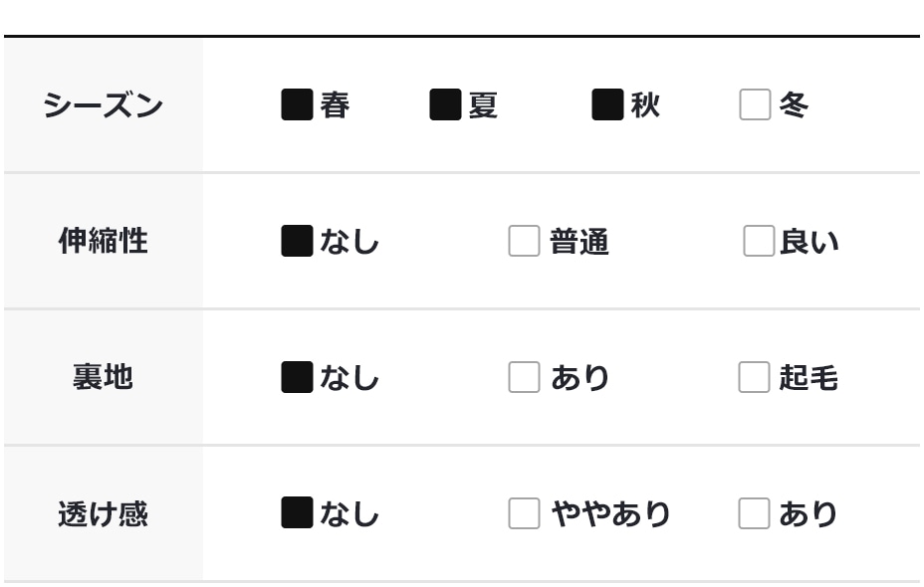Image resolution: width=924 pixels, height=587 pixels.
Task: Click the 冬 label text
Action: (x=794, y=104)
